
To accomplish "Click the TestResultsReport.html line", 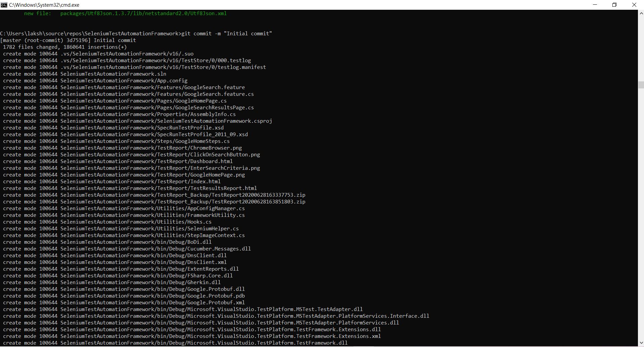I will tap(130, 188).
